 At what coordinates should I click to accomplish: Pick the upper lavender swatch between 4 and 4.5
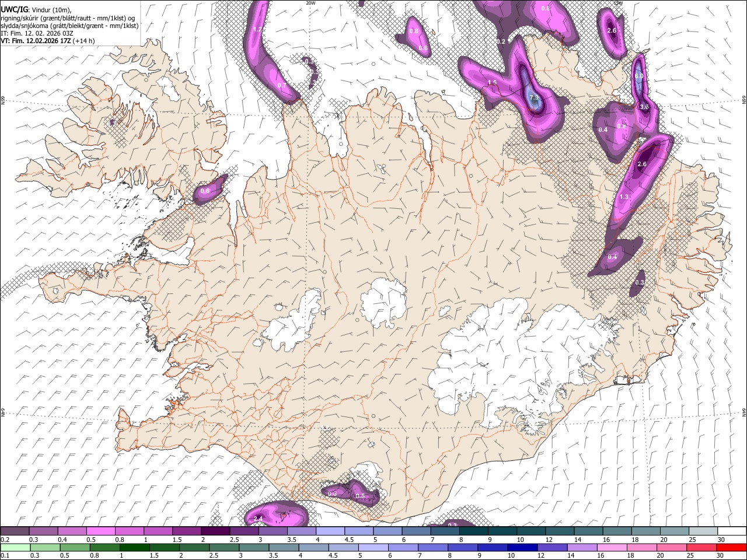coord(330,531)
